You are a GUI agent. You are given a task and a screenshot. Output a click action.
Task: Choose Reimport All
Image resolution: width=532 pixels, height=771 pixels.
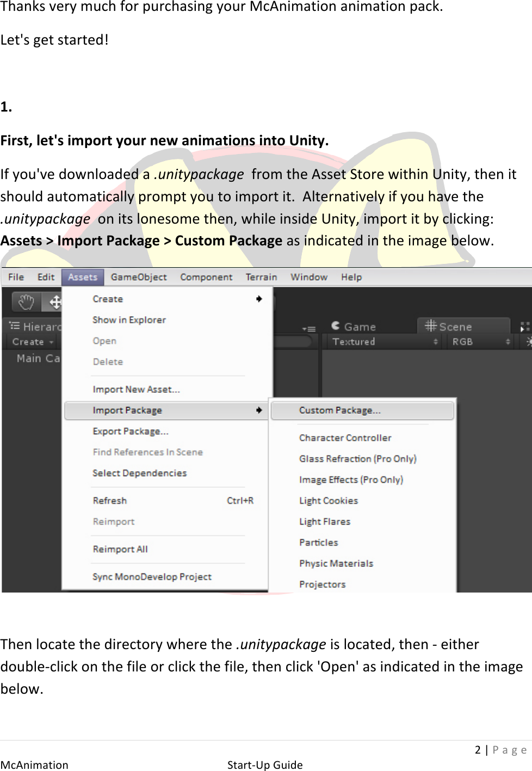[x=120, y=550]
